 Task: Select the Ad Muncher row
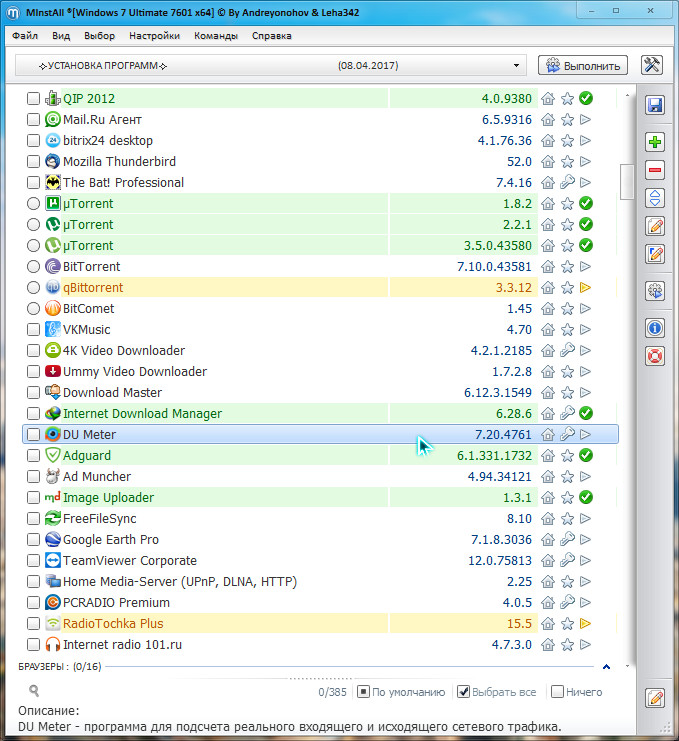(320, 476)
